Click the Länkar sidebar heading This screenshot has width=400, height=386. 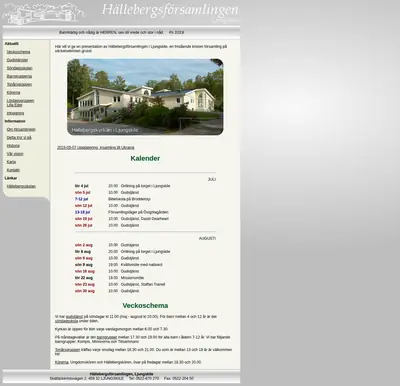[x=11, y=178]
